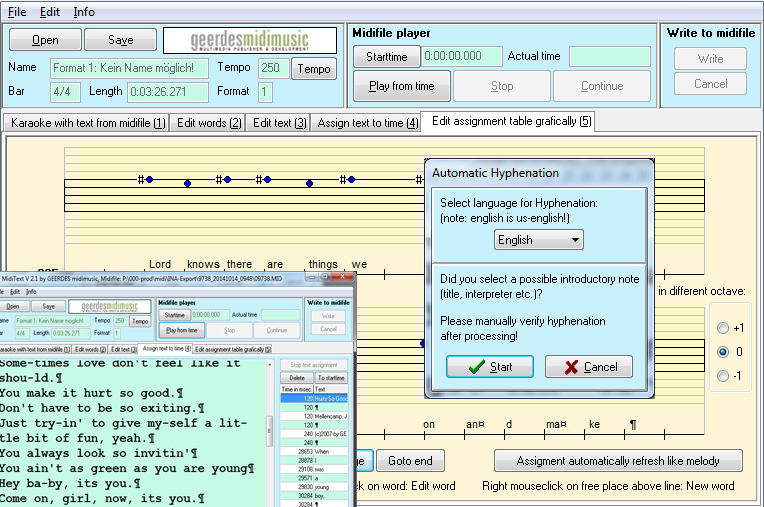Select the 0 octave radio button
Screen dimensions: 764x507
(x=724, y=352)
